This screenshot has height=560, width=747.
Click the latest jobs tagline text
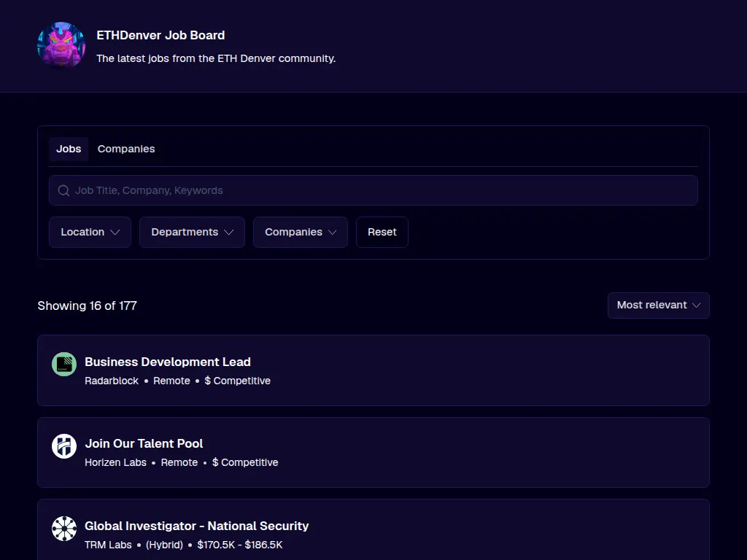click(x=216, y=58)
